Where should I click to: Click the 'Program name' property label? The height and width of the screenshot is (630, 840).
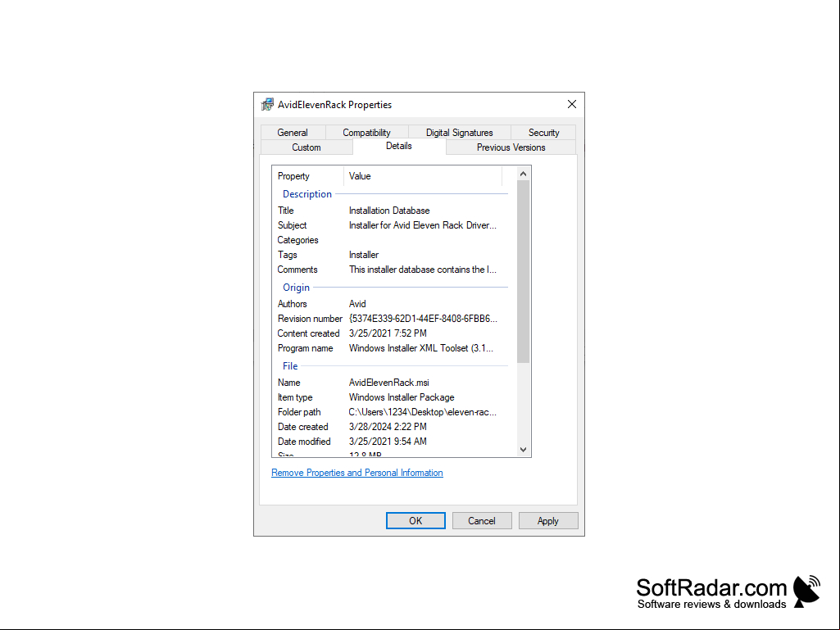(306, 348)
